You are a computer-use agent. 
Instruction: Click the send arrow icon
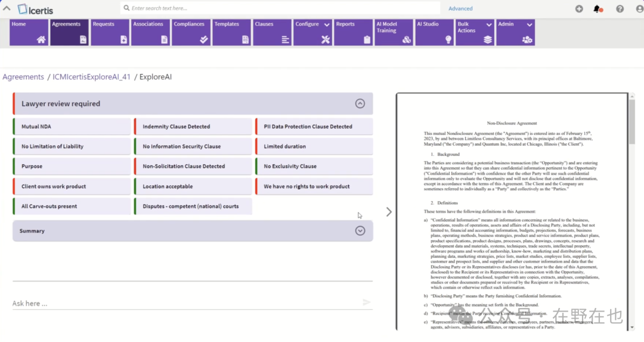(366, 303)
